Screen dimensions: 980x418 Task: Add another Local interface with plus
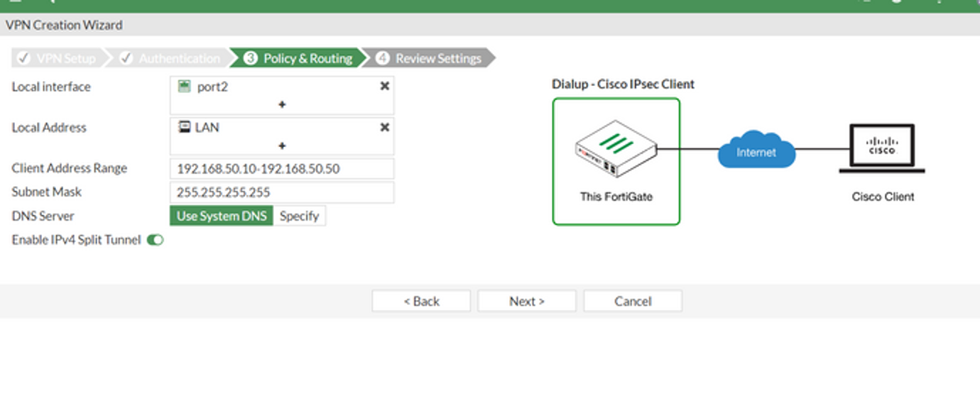[x=282, y=104]
